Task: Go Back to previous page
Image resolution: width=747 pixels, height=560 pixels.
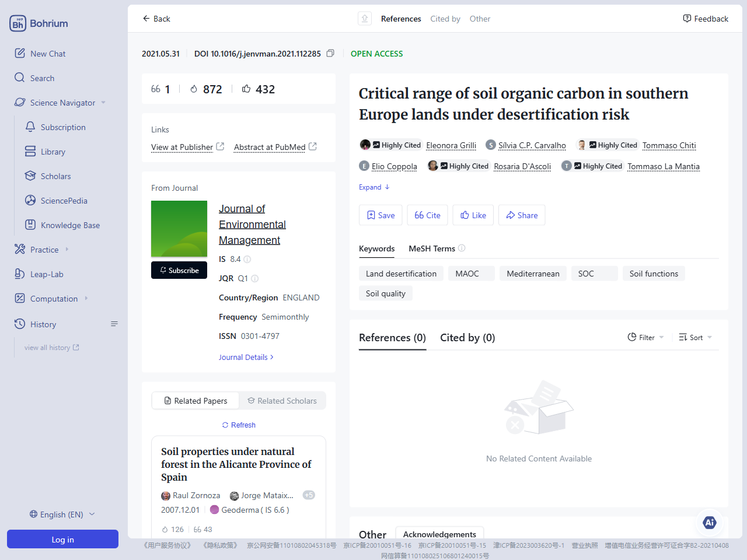Action: 156,19
